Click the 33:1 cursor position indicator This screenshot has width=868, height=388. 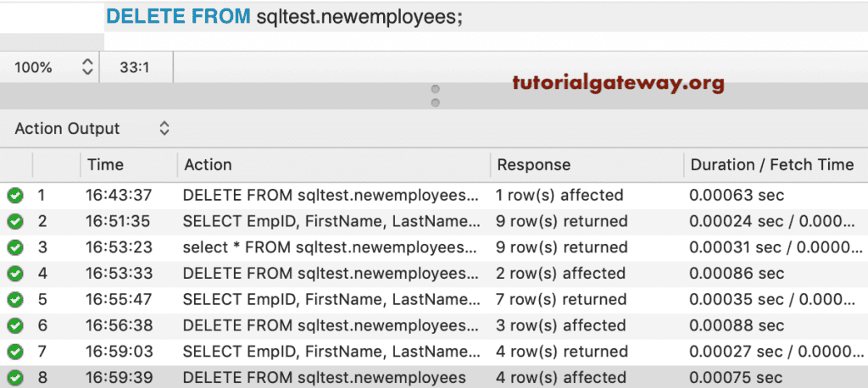click(135, 67)
